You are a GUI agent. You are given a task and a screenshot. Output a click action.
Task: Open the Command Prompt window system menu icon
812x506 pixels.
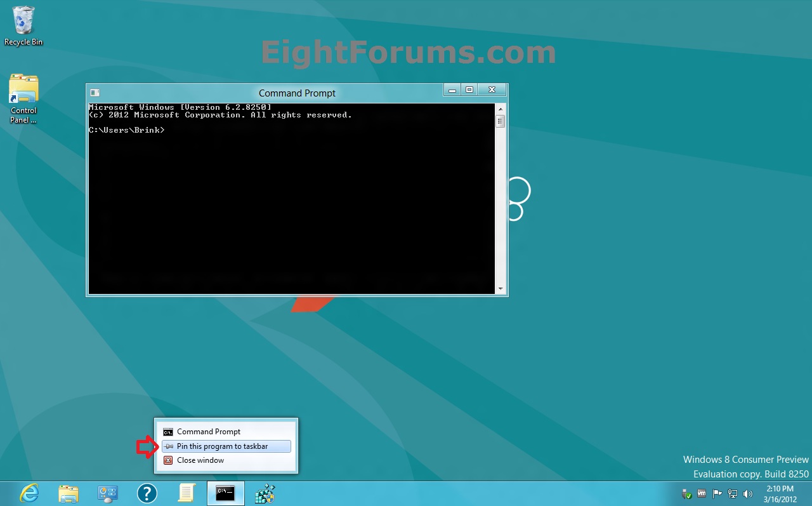pos(95,93)
